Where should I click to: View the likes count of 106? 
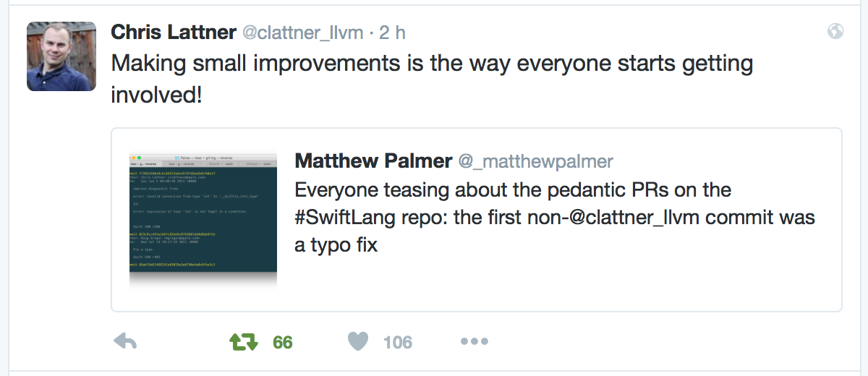pos(398,343)
